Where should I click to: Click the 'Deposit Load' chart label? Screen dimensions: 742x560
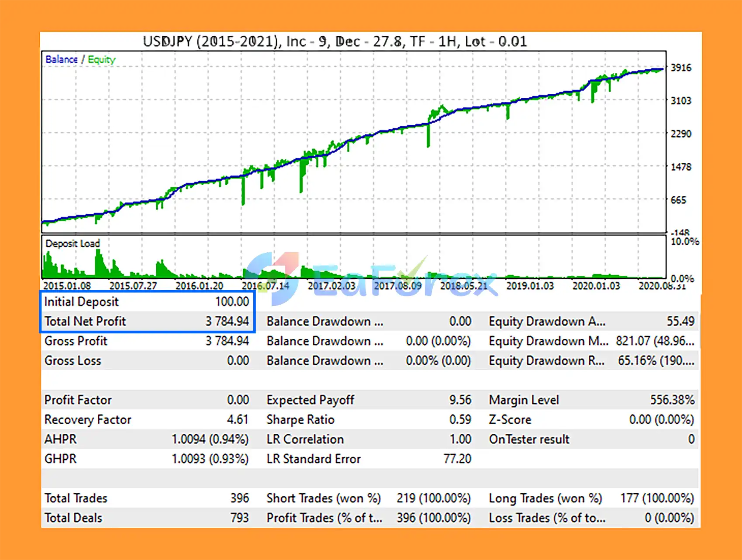72,244
